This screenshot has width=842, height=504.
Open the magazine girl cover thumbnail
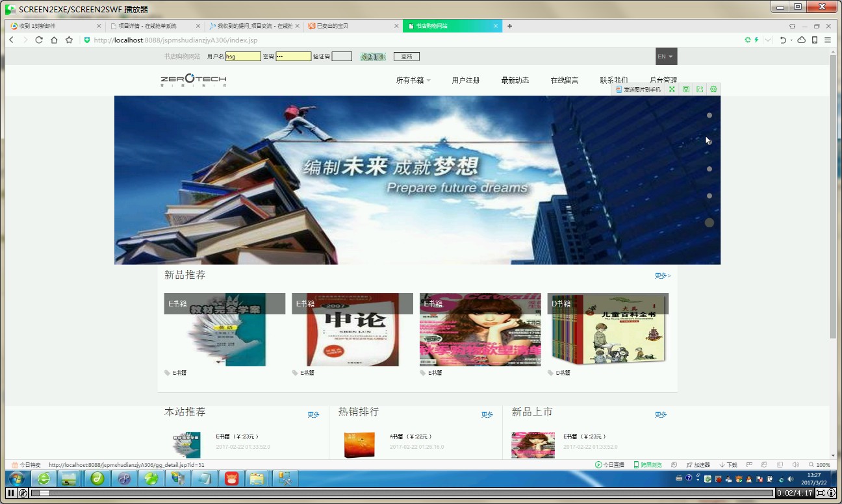(x=480, y=329)
